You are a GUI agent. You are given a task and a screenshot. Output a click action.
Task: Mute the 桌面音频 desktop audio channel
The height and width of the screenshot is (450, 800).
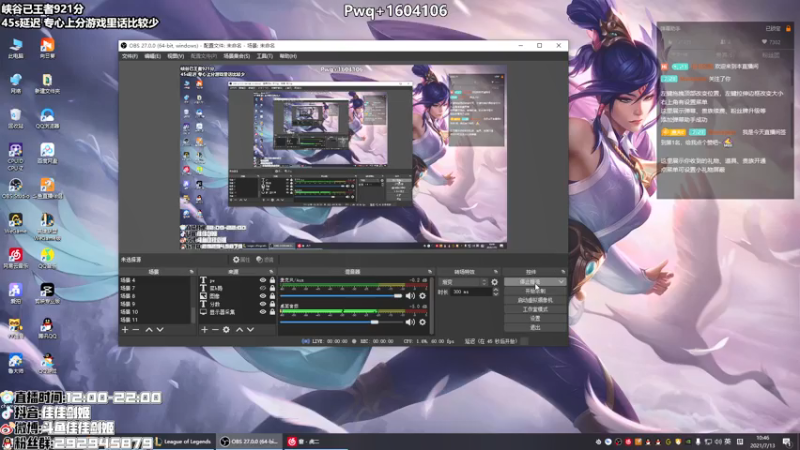(x=410, y=322)
